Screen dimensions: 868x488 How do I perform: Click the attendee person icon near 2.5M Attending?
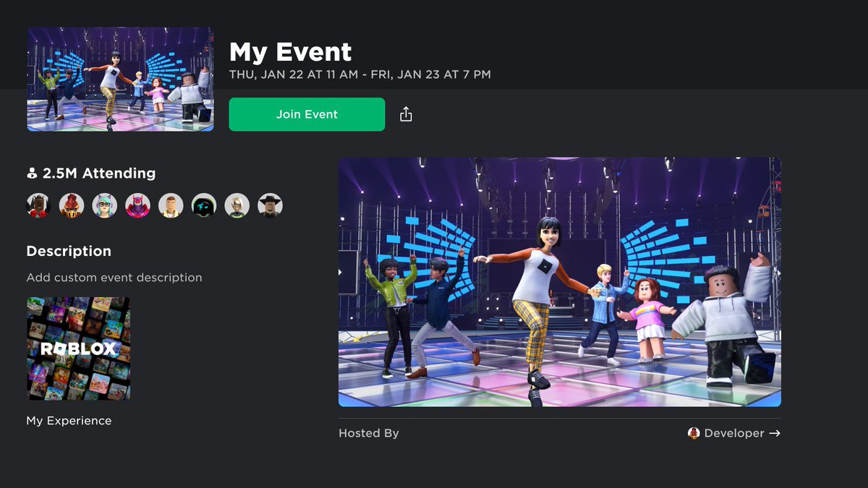click(x=33, y=173)
